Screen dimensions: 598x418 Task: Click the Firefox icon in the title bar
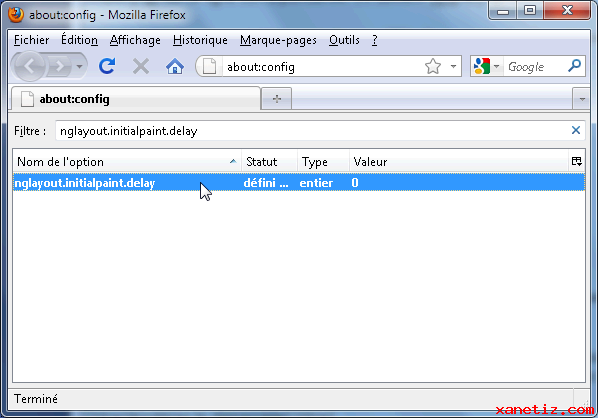coord(16,14)
